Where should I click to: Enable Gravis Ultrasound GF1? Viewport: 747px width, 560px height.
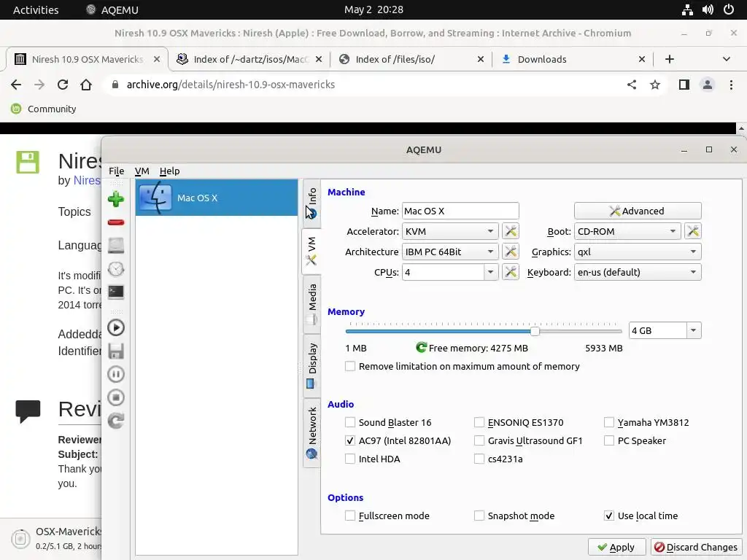point(479,440)
